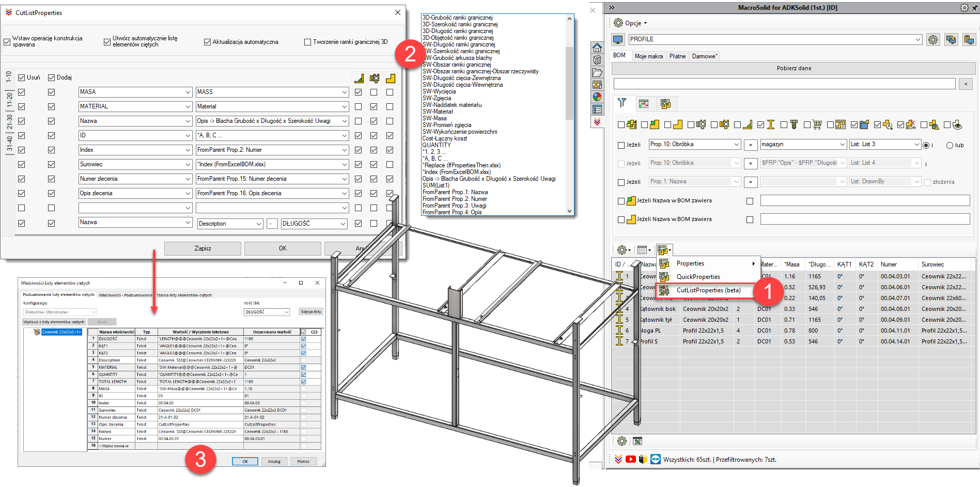Screen dimensions: 980x487
Task: Click the MacroSolid title bar settings gear
Action: (x=964, y=8)
